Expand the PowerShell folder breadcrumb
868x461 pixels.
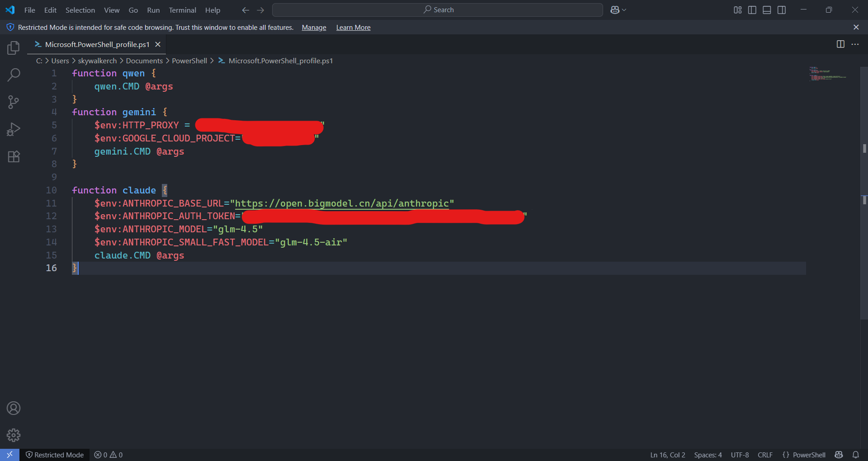coord(189,61)
